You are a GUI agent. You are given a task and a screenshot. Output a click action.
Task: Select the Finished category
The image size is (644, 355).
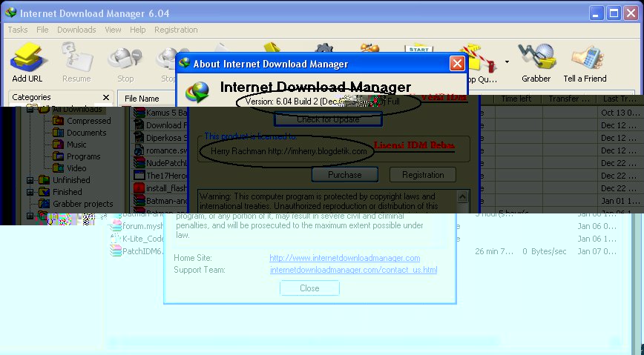[67, 192]
